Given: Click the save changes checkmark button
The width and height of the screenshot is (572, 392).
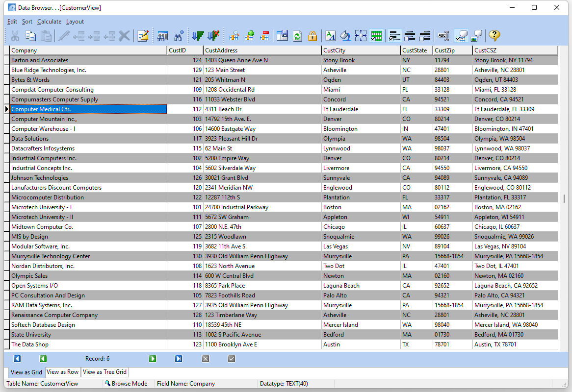Looking at the screenshot, I should point(231,359).
